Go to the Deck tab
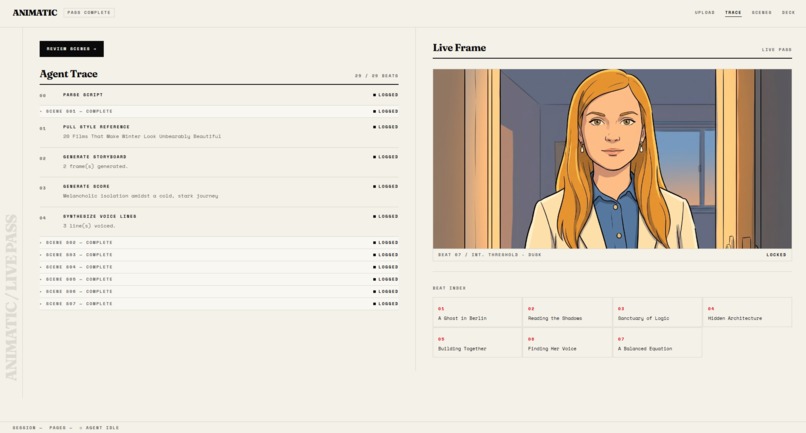This screenshot has height=433, width=806. coord(789,12)
